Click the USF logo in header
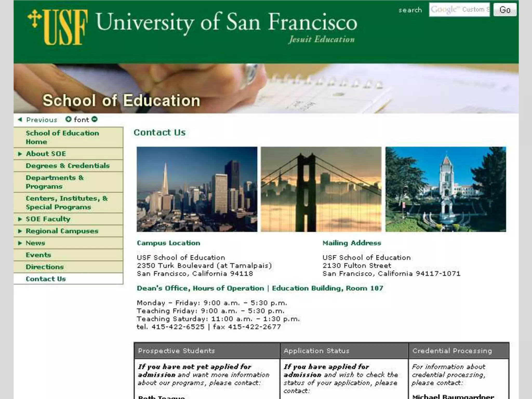The width and height of the screenshot is (532, 399). tap(58, 27)
